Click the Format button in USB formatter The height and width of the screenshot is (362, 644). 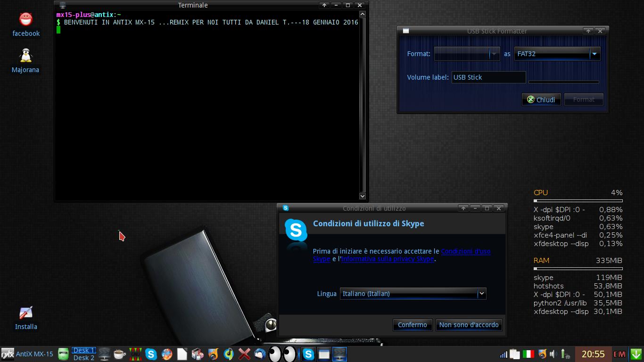tap(584, 99)
